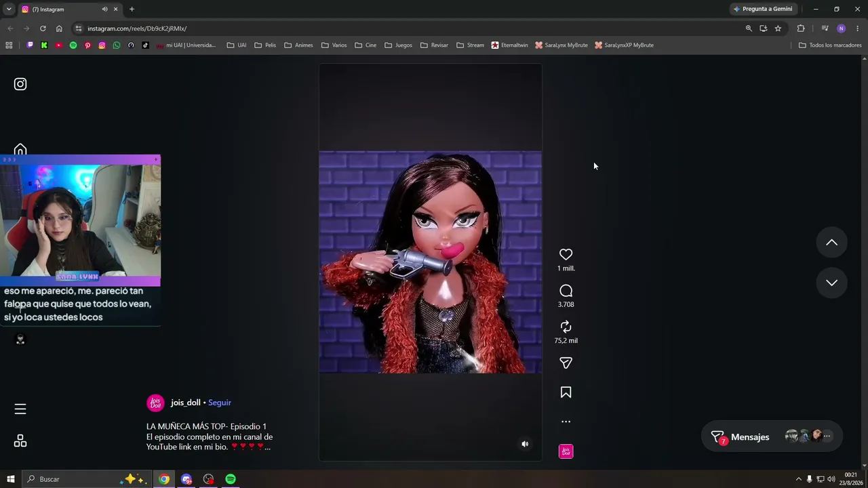Image resolution: width=868 pixels, height=488 pixels.
Task: Expand the Stream bookmarks folder
Action: click(x=470, y=45)
